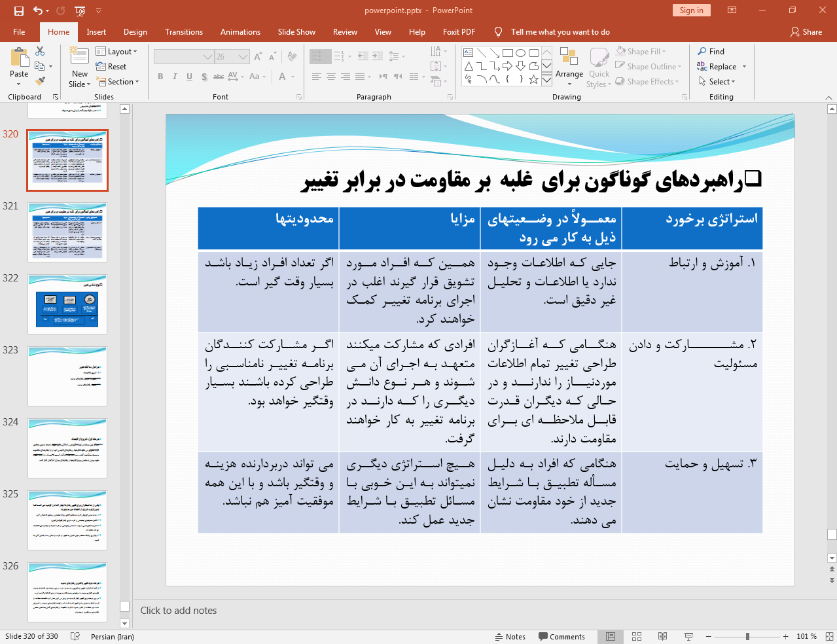Click the Save icon in title bar
This screenshot has height=644, width=837.
(19, 10)
